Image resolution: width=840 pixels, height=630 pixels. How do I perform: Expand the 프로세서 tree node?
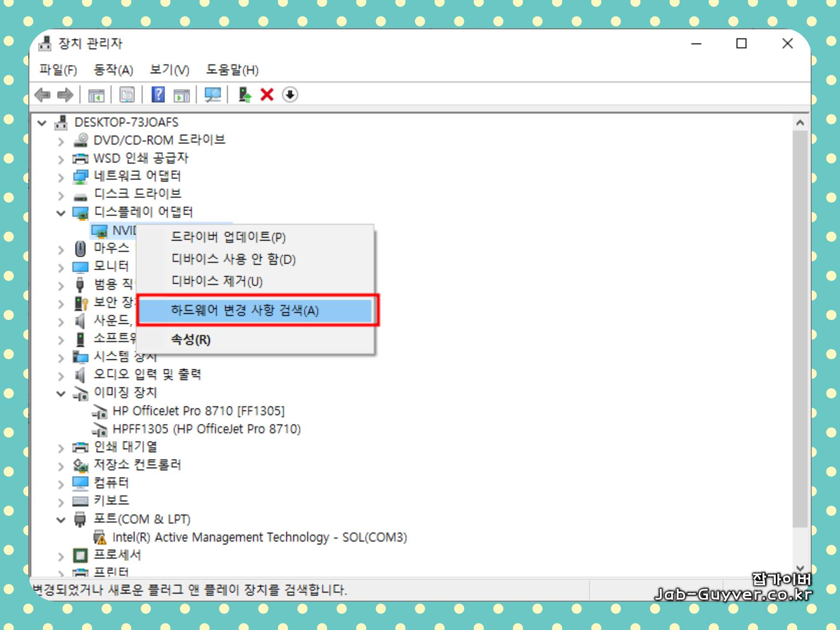pyautogui.click(x=61, y=556)
